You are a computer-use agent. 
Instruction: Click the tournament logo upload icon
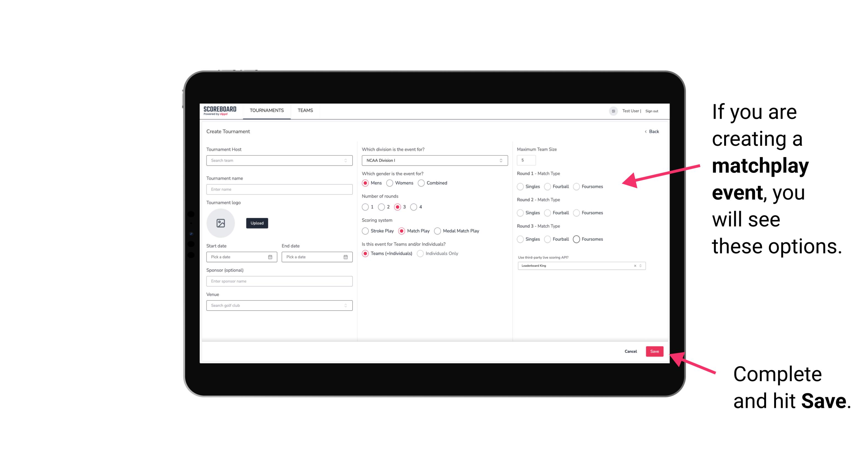221,223
